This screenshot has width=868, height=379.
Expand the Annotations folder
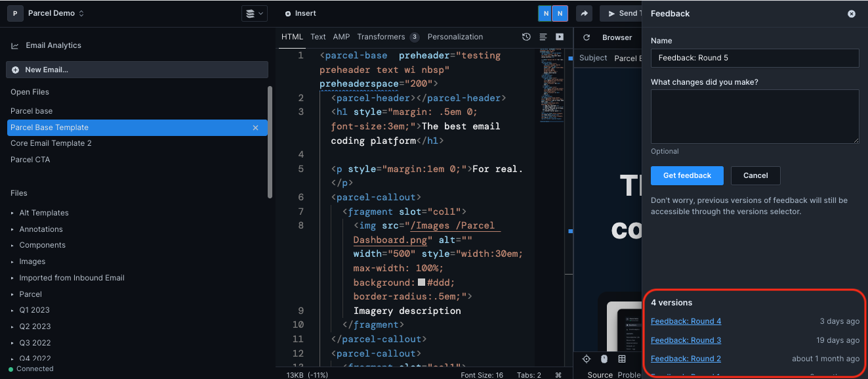click(x=37, y=229)
